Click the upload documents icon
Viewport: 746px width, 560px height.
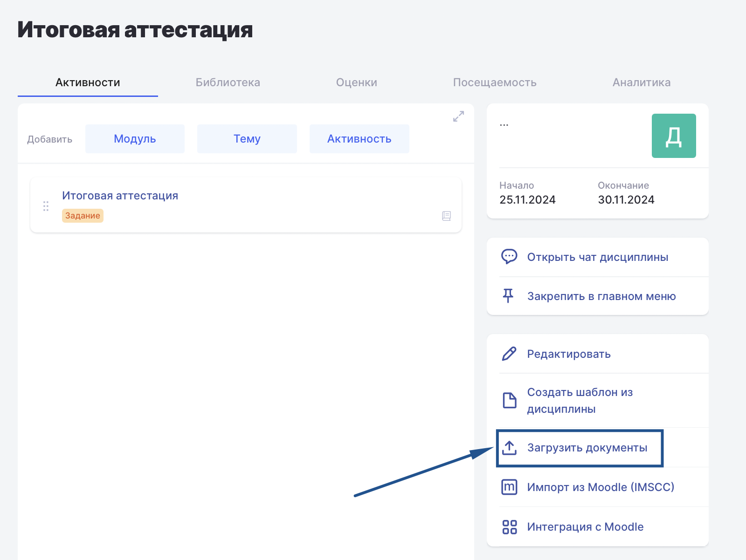coord(509,448)
